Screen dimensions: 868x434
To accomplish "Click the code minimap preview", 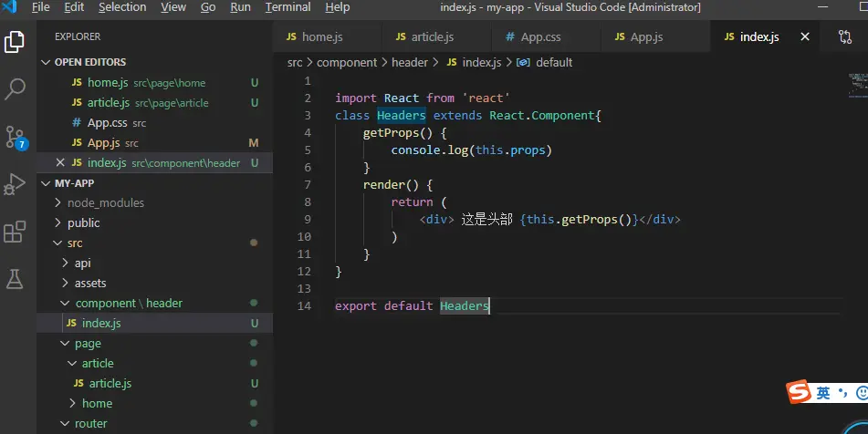I will click(858, 85).
